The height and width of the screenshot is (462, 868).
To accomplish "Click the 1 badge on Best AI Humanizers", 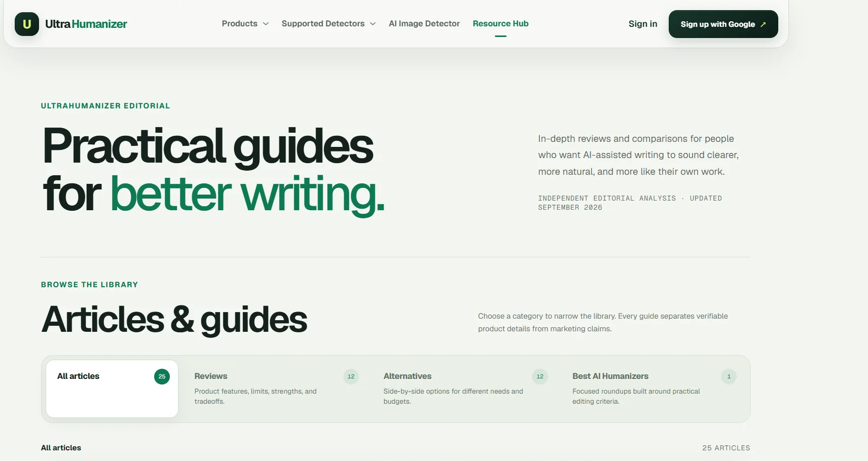I will tap(729, 376).
